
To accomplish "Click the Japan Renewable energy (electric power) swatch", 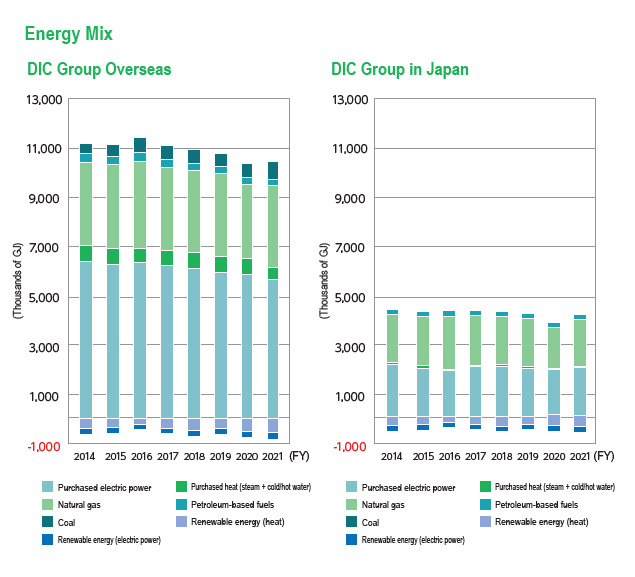I will (352, 539).
